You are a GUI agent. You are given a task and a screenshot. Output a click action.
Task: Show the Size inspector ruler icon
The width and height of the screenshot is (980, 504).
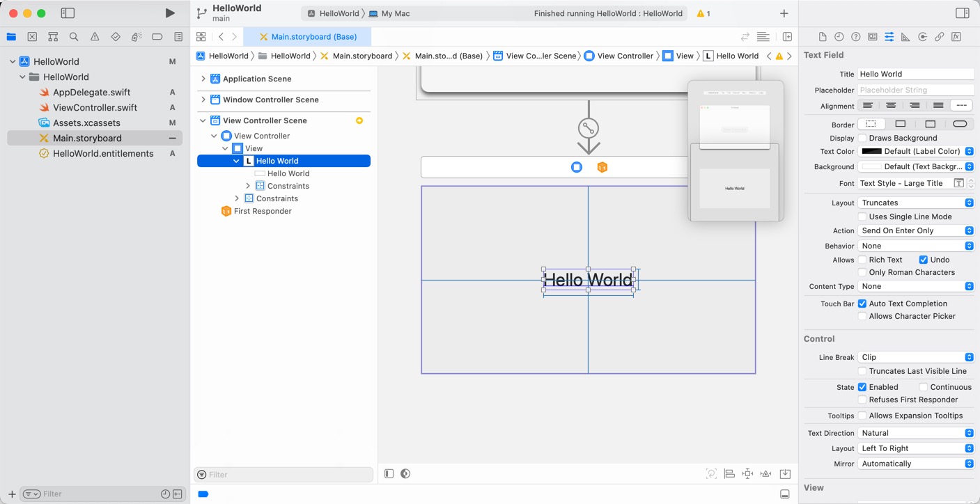coord(905,37)
